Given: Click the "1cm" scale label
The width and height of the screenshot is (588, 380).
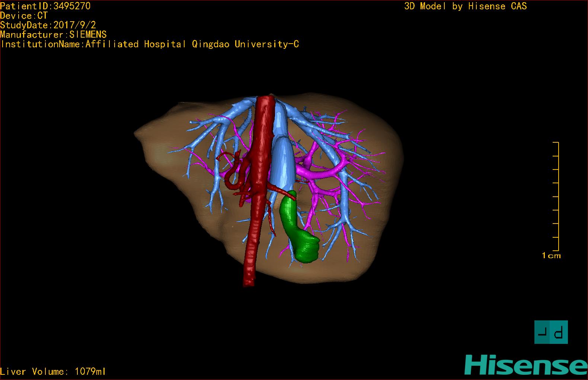Looking at the screenshot, I should 551,256.
